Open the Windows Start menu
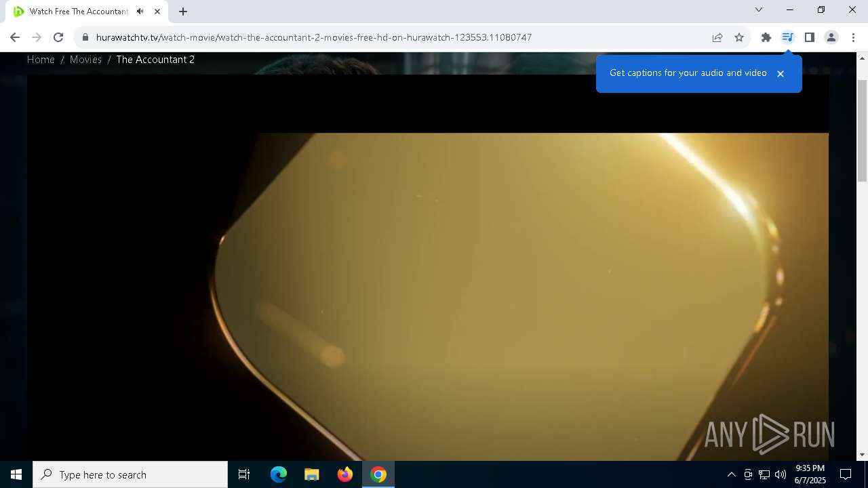Image resolution: width=868 pixels, height=488 pixels. (x=16, y=474)
